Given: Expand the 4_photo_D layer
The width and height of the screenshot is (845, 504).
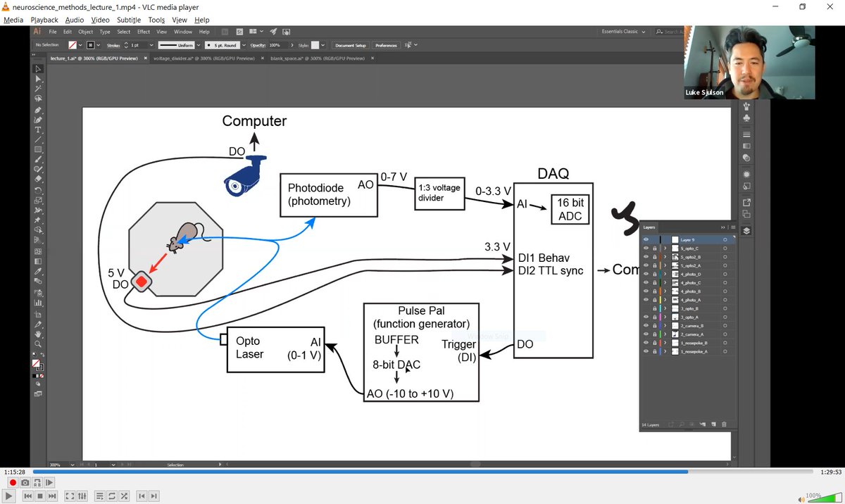Looking at the screenshot, I should coord(665,274).
